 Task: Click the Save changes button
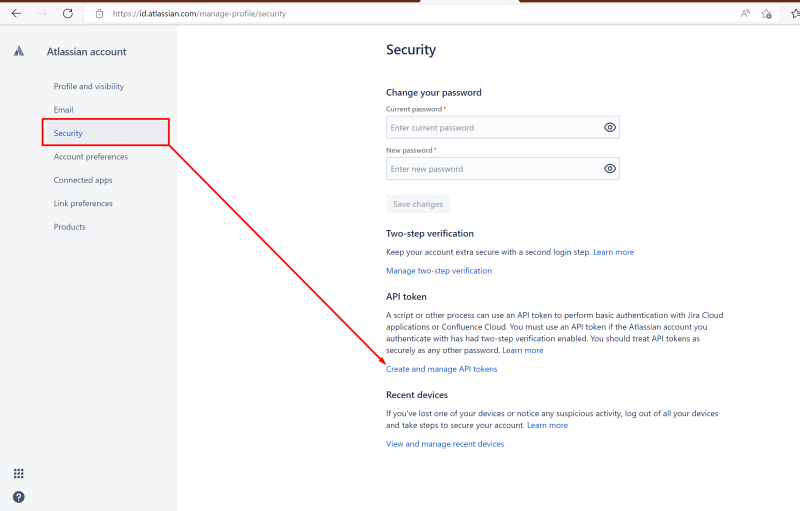point(418,204)
